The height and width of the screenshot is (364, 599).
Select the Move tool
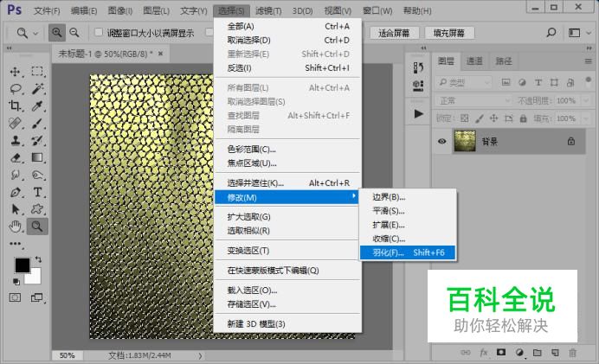click(x=16, y=72)
